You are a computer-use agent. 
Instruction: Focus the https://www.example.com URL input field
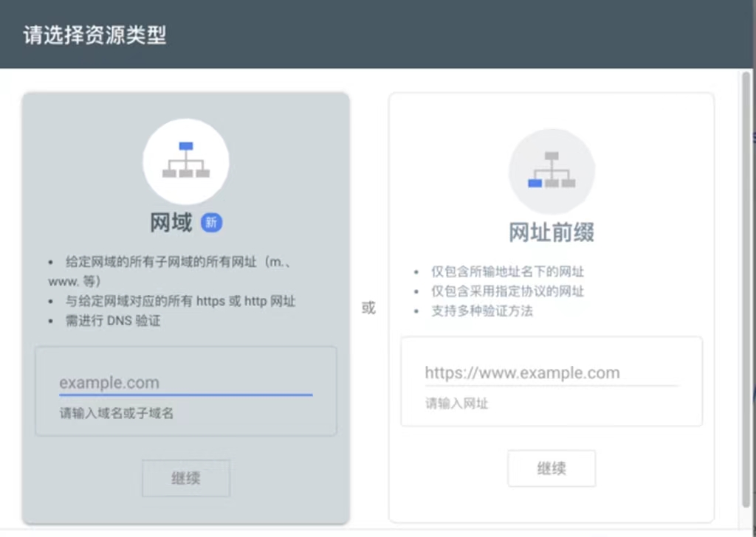(551, 373)
